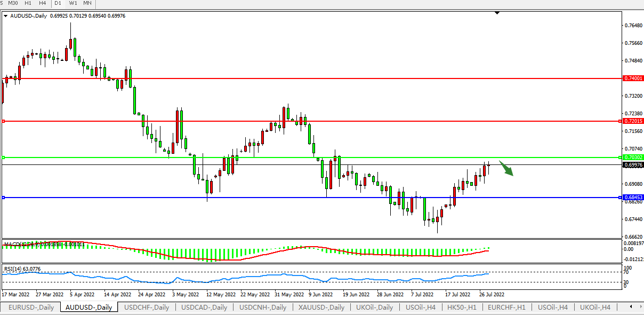Click the chart shift triangle marker
This screenshot has height=315, width=644.
pyautogui.click(x=497, y=12)
